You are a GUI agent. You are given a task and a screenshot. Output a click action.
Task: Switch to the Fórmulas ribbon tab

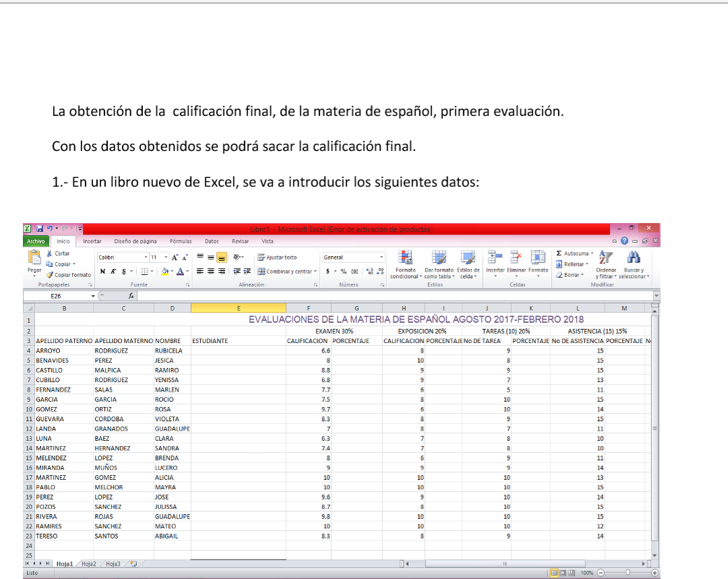click(180, 241)
